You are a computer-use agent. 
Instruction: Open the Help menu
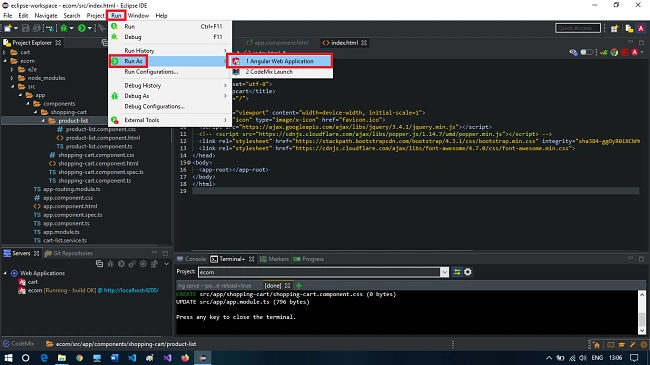161,15
